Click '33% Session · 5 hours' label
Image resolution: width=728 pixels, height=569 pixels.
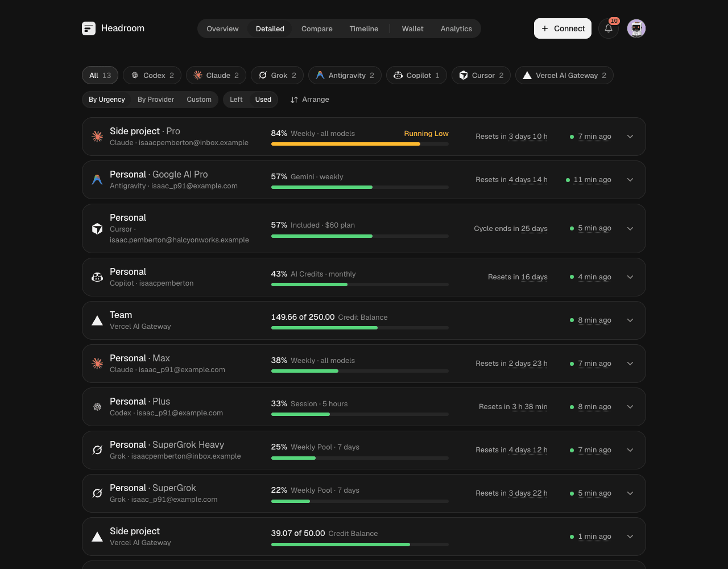pyautogui.click(x=309, y=403)
